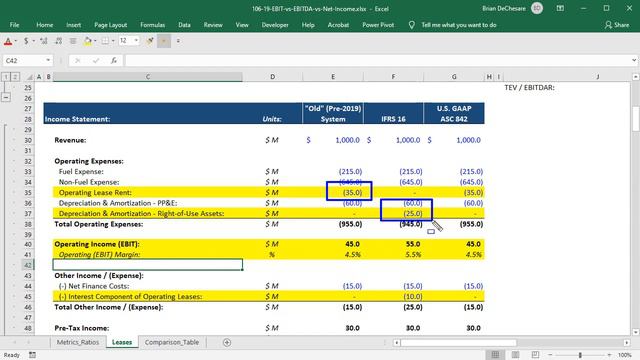This screenshot has width=640, height=360.
Task: Expand the formula bar chevron
Action: [x=634, y=60]
